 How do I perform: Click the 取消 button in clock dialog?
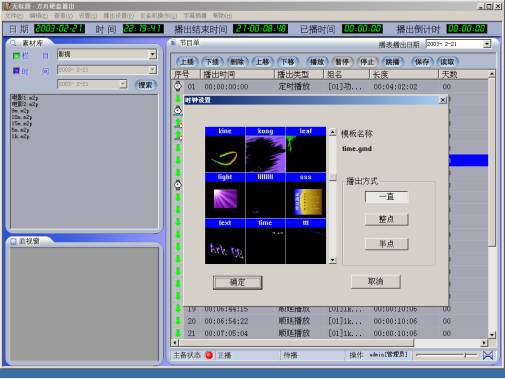[x=376, y=282]
